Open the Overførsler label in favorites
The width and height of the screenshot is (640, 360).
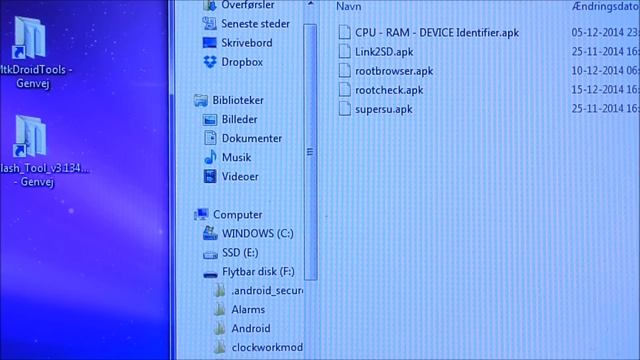[x=248, y=5]
